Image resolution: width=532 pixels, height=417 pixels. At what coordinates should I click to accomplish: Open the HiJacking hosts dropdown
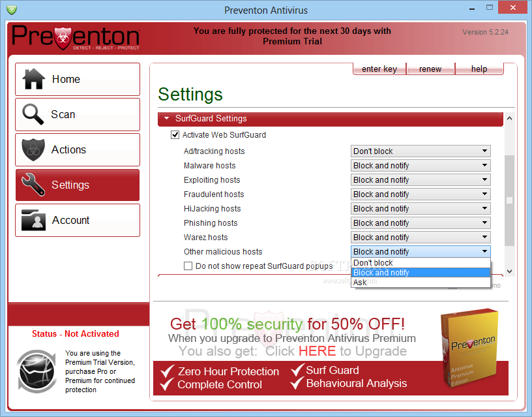421,209
